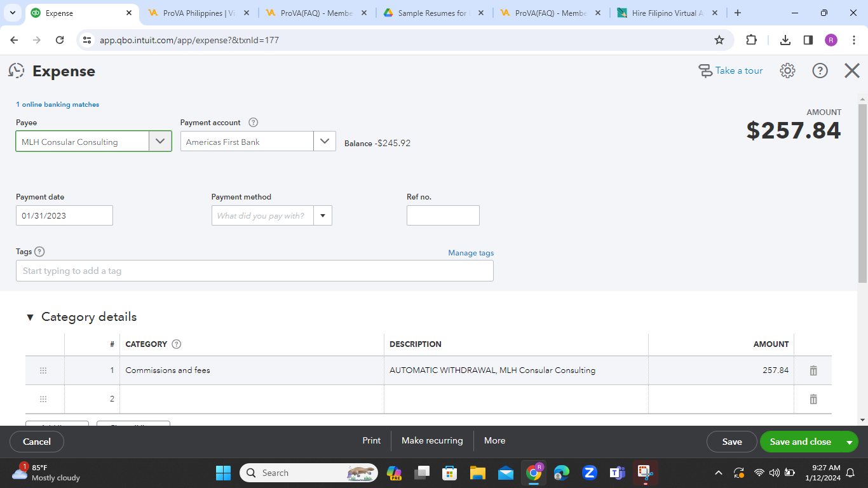Viewport: 868px width, 488px height.
Task: Open File Explorer from taskbar
Action: (478, 473)
